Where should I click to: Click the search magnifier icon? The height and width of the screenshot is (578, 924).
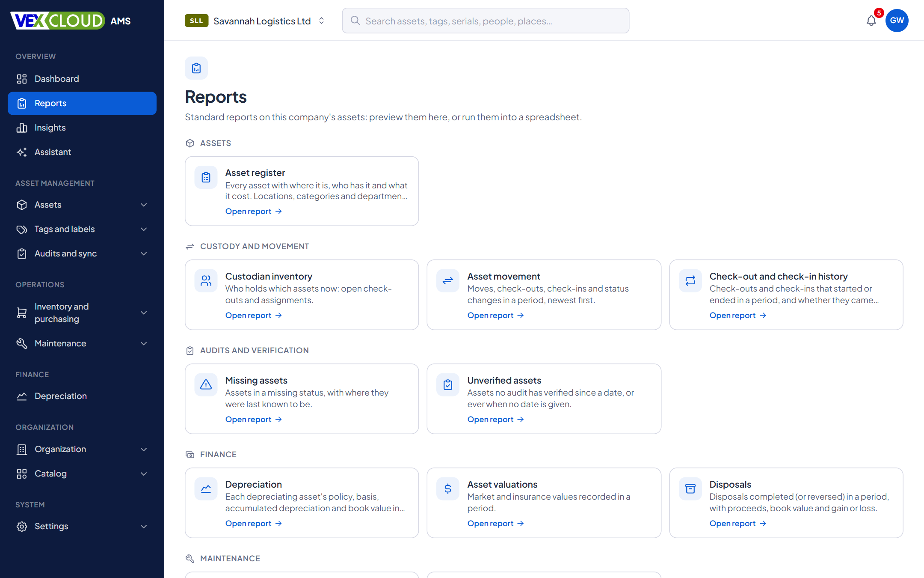pyautogui.click(x=355, y=21)
